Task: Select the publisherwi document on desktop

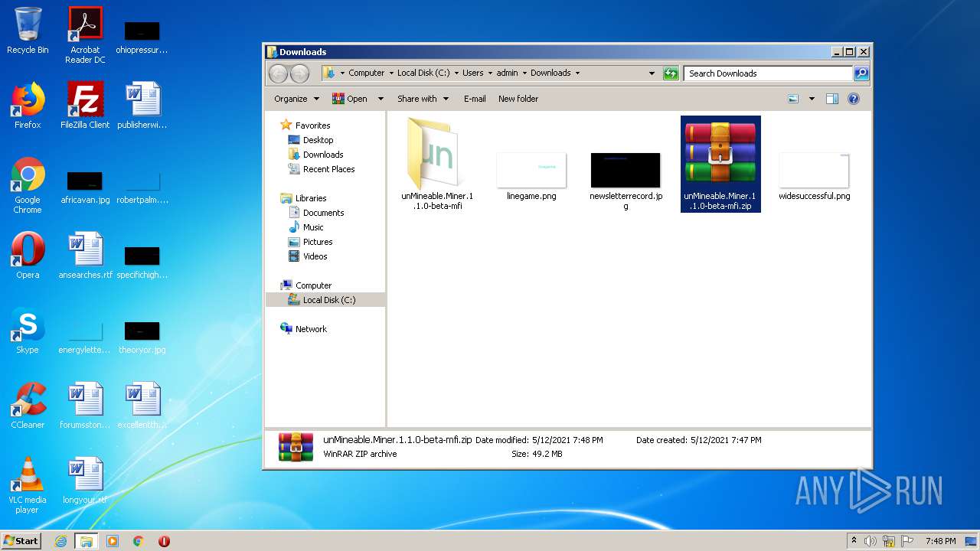Action: [x=142, y=106]
